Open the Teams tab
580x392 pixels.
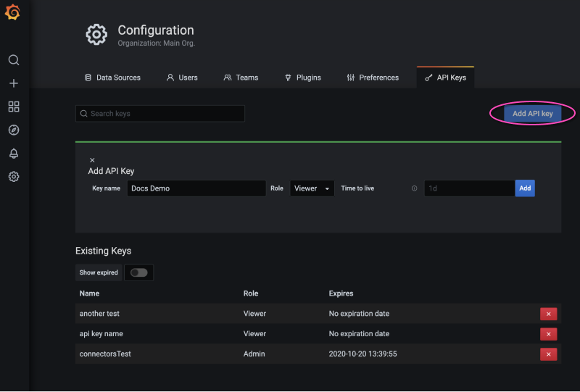click(x=241, y=78)
